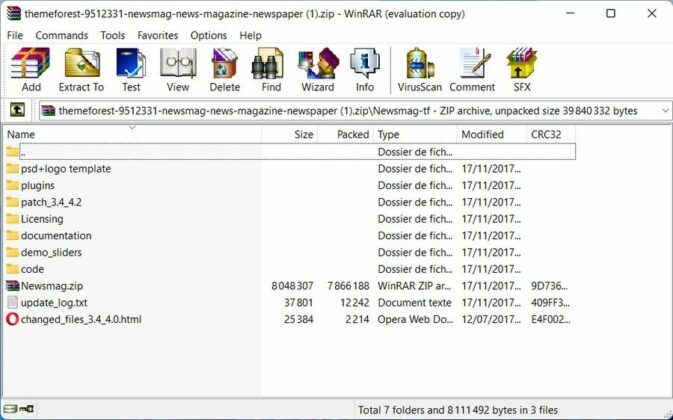Launch the Wizard tool
This screenshot has width=673, height=420.
point(318,70)
